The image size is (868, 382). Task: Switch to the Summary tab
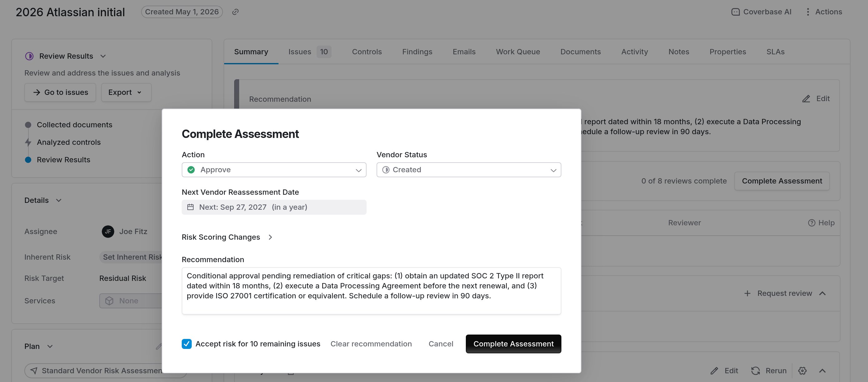[251, 52]
